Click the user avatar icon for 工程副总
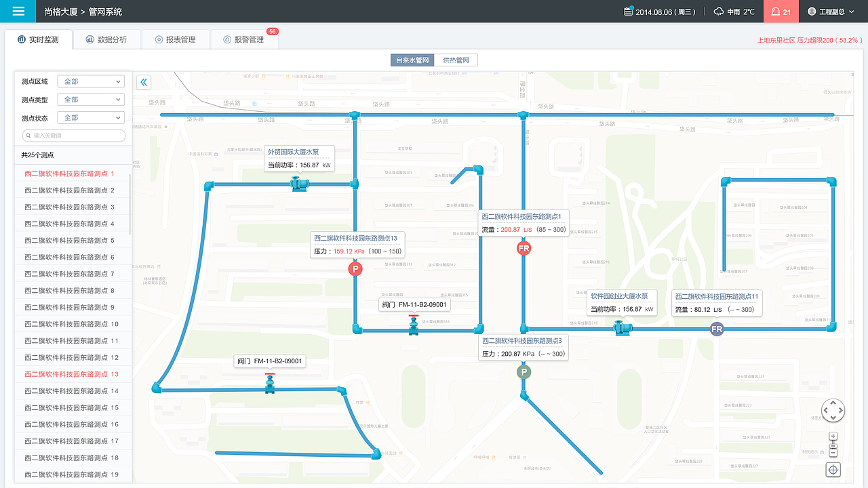Viewport: 868px width, 488px height. click(812, 12)
